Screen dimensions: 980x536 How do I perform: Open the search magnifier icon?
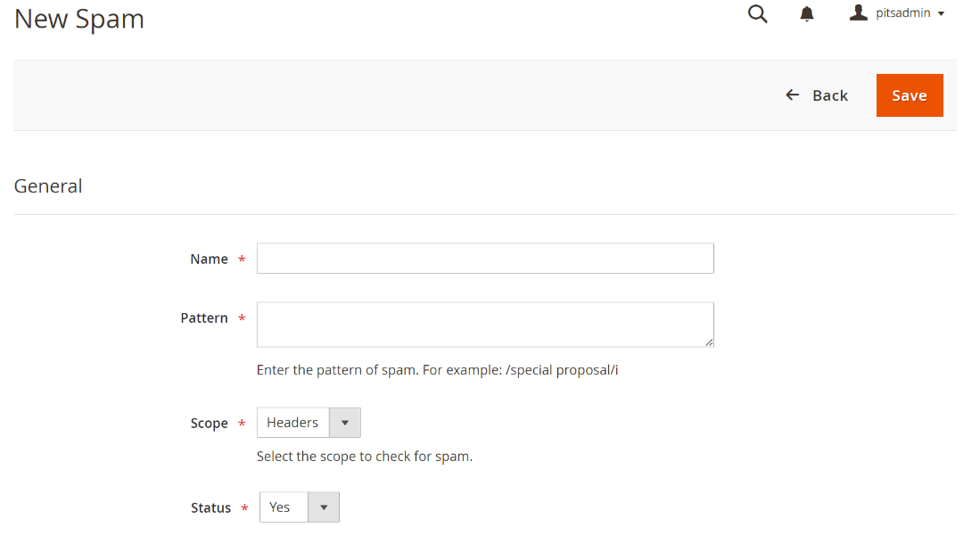pyautogui.click(x=757, y=13)
